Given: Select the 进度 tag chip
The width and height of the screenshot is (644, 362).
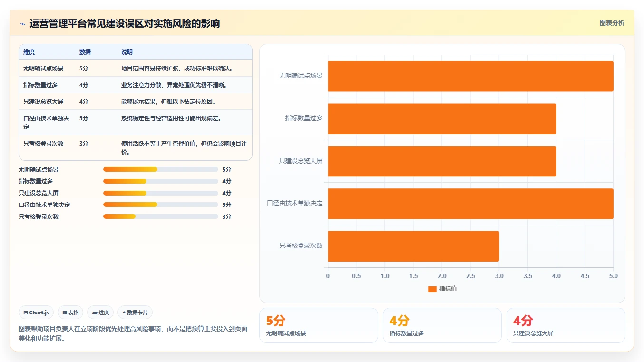Looking at the screenshot, I should coord(100,313).
